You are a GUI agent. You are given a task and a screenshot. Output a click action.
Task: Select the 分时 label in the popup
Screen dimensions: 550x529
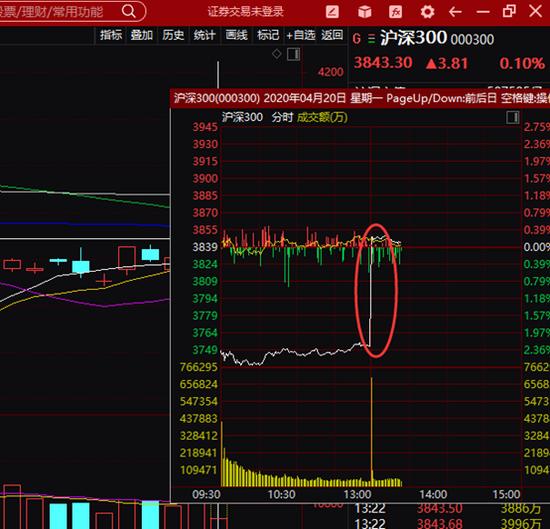[x=282, y=117]
